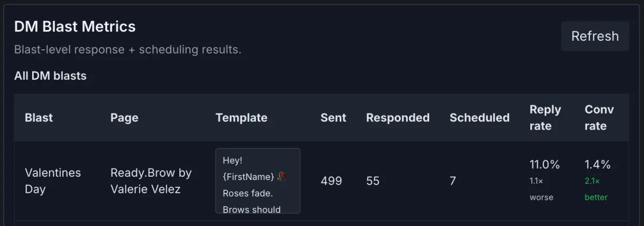Select the Scheduled column header

coord(479,118)
